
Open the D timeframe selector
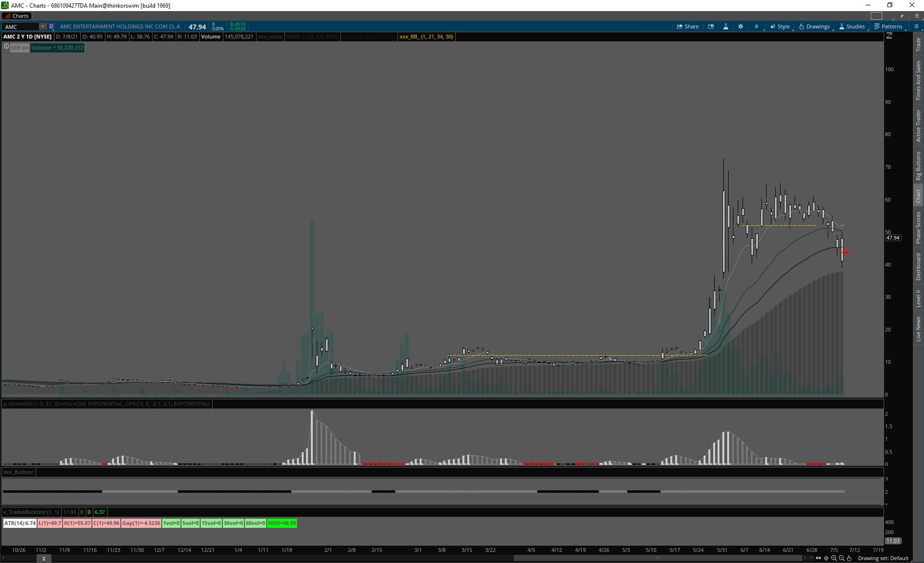[x=757, y=26]
